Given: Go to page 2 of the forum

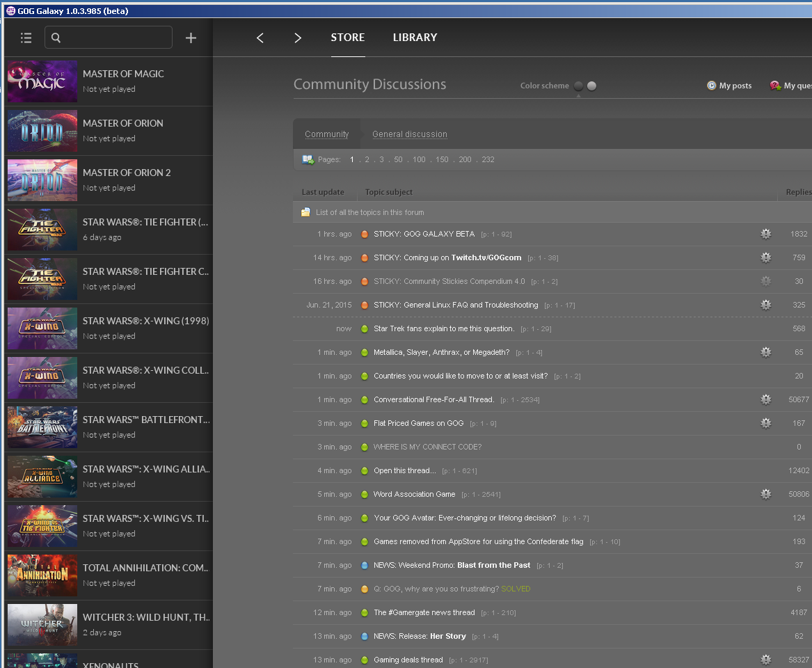Looking at the screenshot, I should click(x=367, y=159).
